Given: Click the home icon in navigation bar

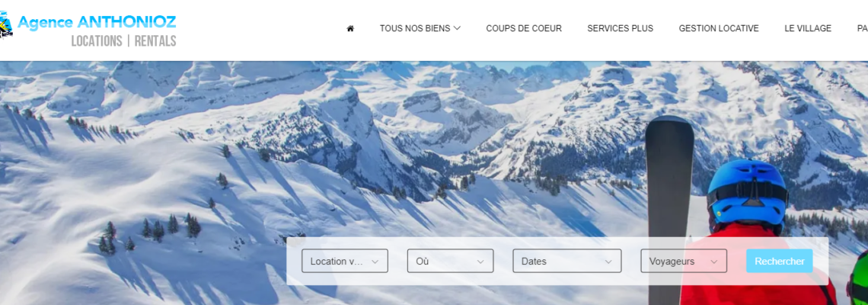Looking at the screenshot, I should click(x=349, y=28).
